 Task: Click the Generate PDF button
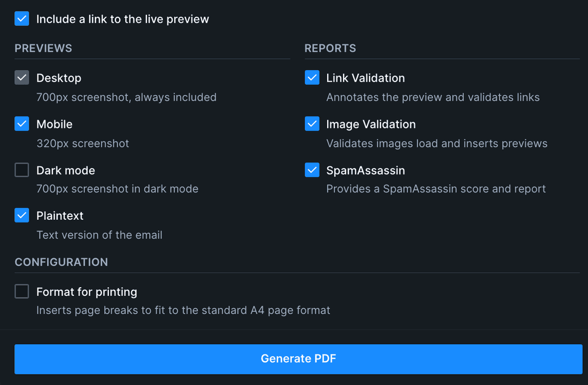coord(298,358)
